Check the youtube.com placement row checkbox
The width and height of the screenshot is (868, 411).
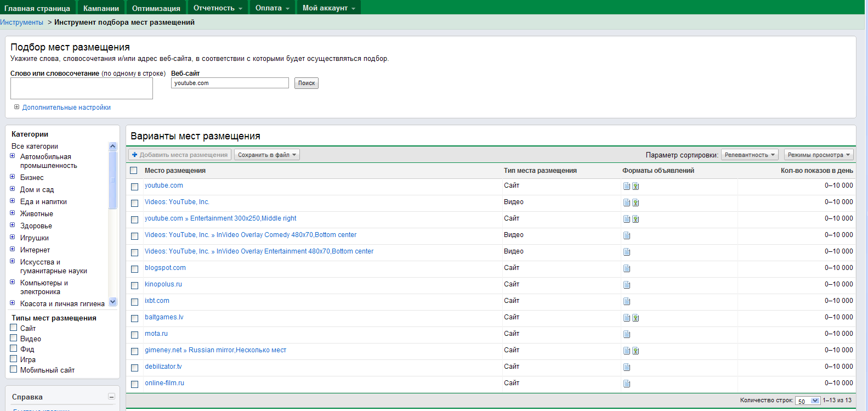(134, 187)
